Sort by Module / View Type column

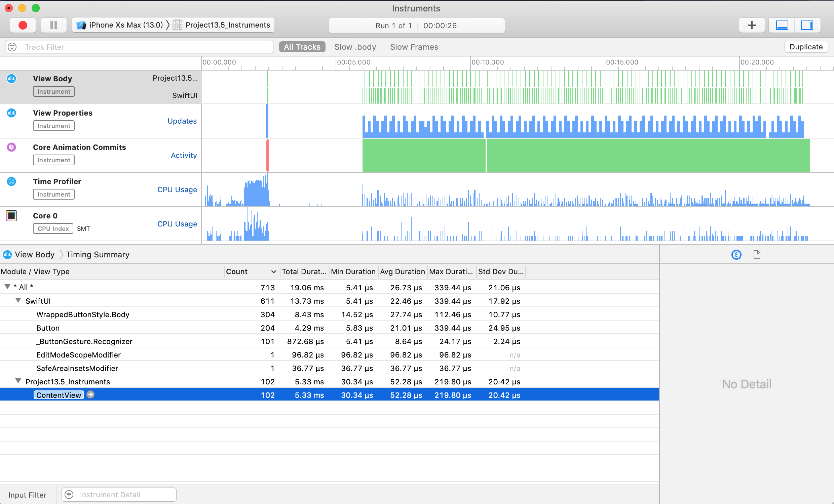(x=112, y=271)
